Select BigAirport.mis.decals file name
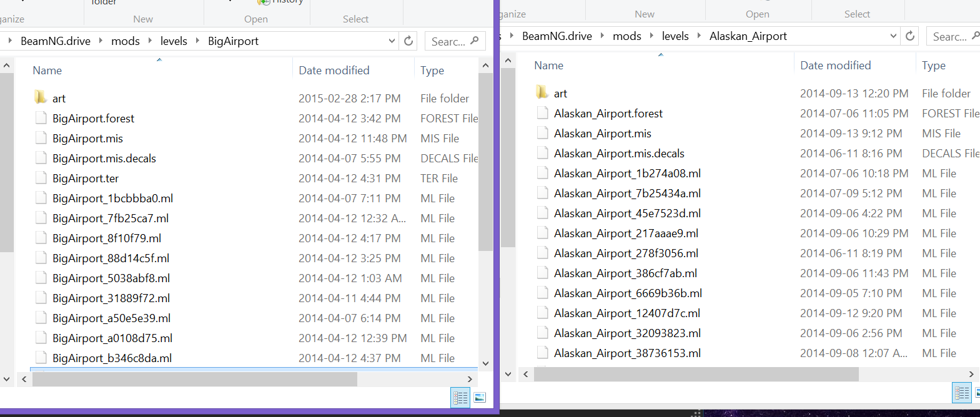The image size is (980, 417). pos(104,159)
